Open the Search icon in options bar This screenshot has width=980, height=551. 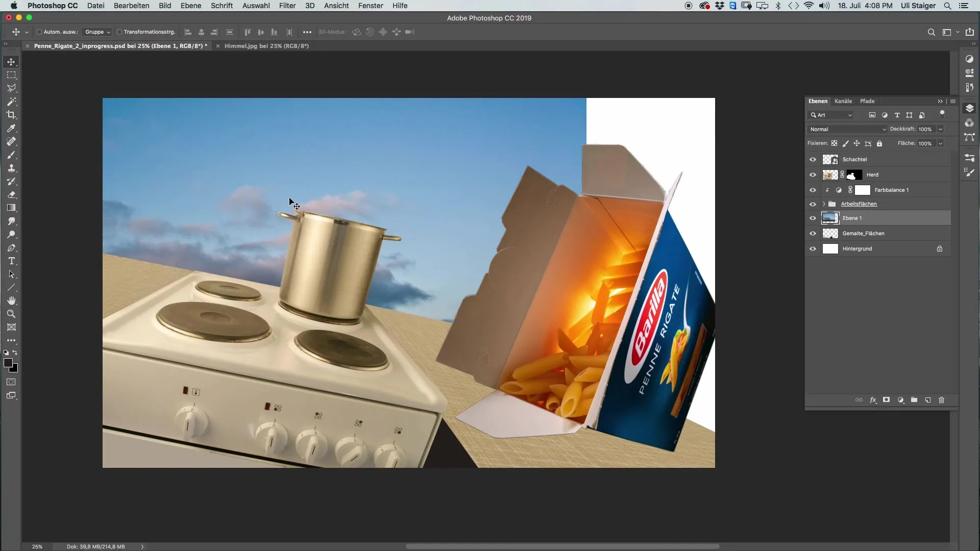point(931,32)
